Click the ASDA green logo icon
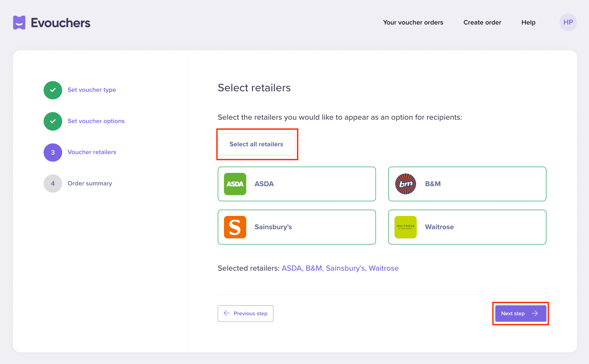Viewport: 589px width, 364px height. (235, 184)
